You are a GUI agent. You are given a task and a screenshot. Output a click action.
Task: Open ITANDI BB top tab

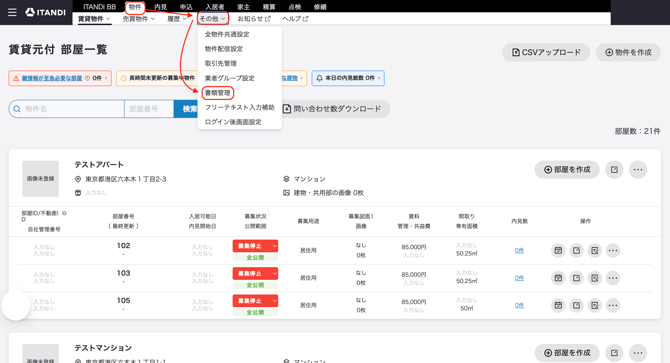click(100, 7)
